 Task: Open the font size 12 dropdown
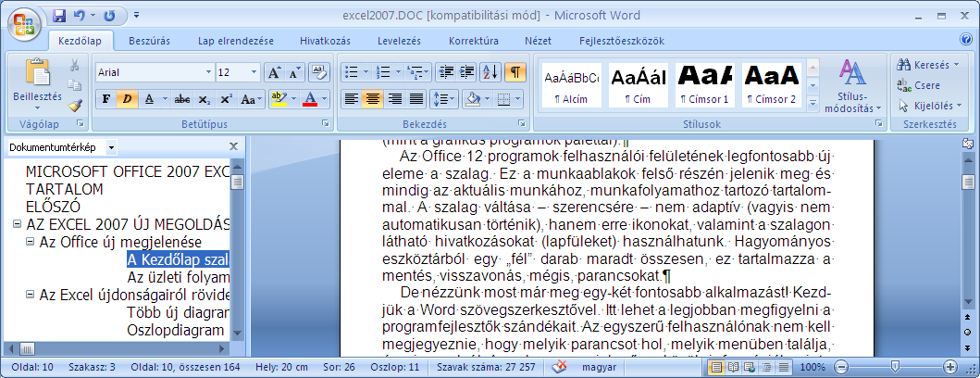coord(254,72)
